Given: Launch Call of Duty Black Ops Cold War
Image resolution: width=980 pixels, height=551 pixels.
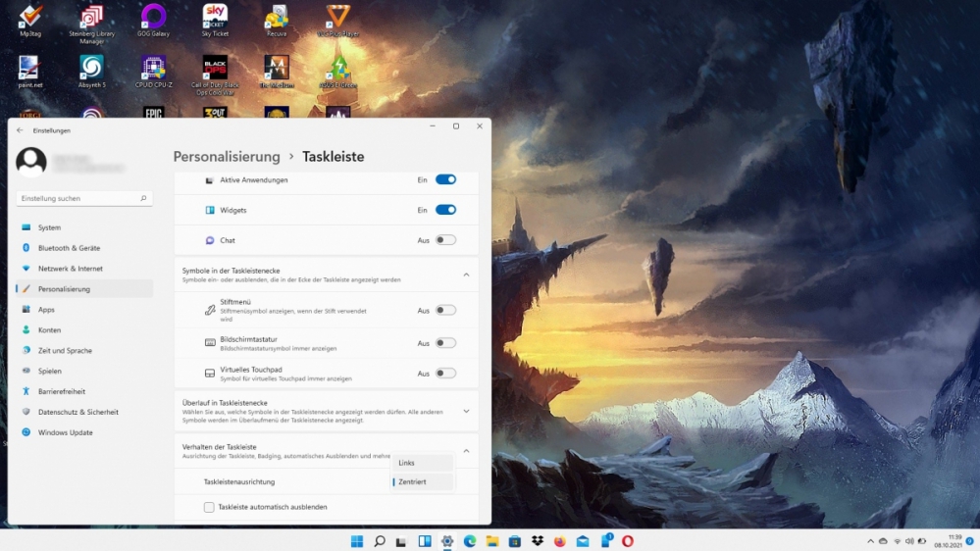Looking at the screenshot, I should click(215, 75).
